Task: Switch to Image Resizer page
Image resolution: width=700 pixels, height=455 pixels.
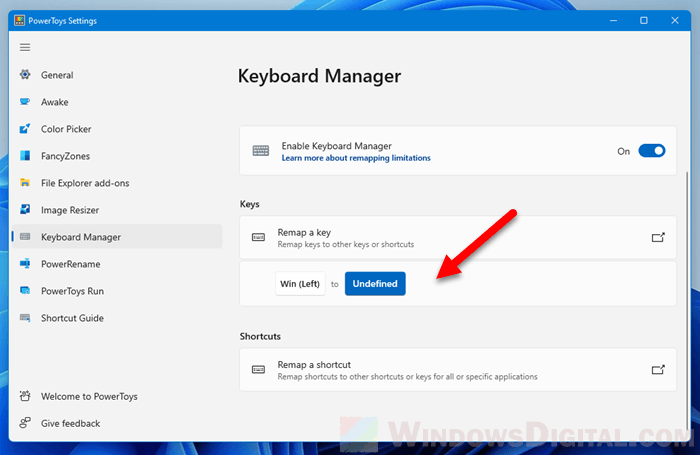Action: pos(117,210)
